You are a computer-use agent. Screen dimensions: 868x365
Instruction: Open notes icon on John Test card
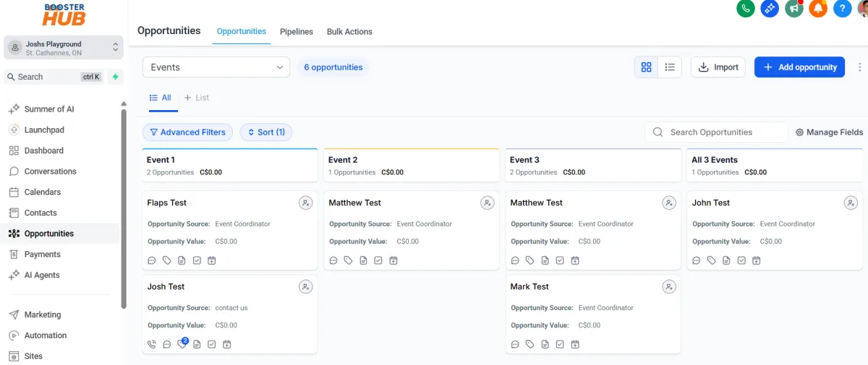(726, 261)
